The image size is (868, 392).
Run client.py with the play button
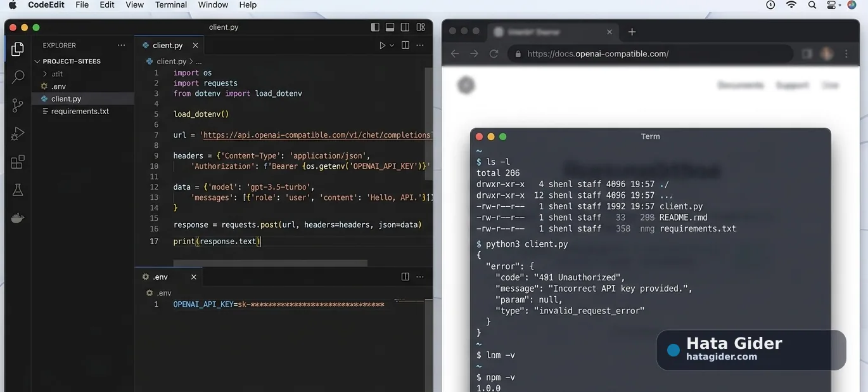tap(382, 46)
